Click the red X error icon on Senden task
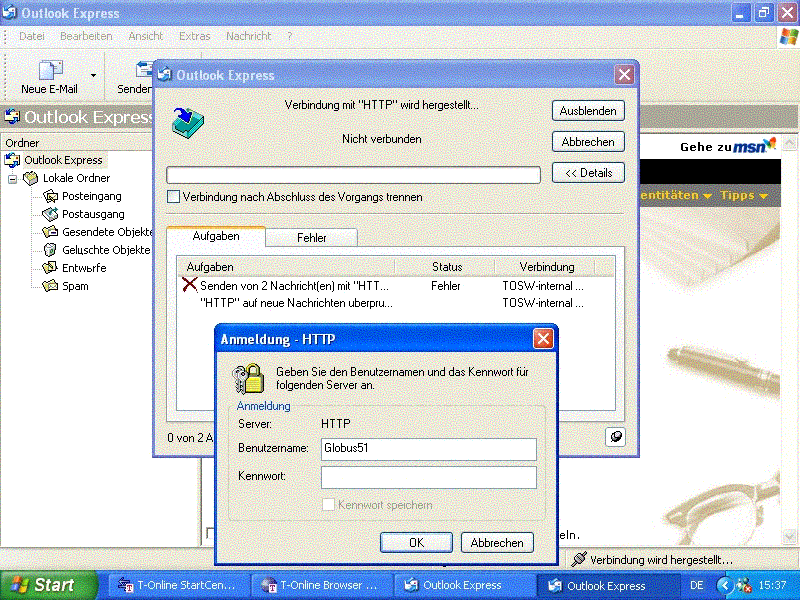 click(x=189, y=285)
